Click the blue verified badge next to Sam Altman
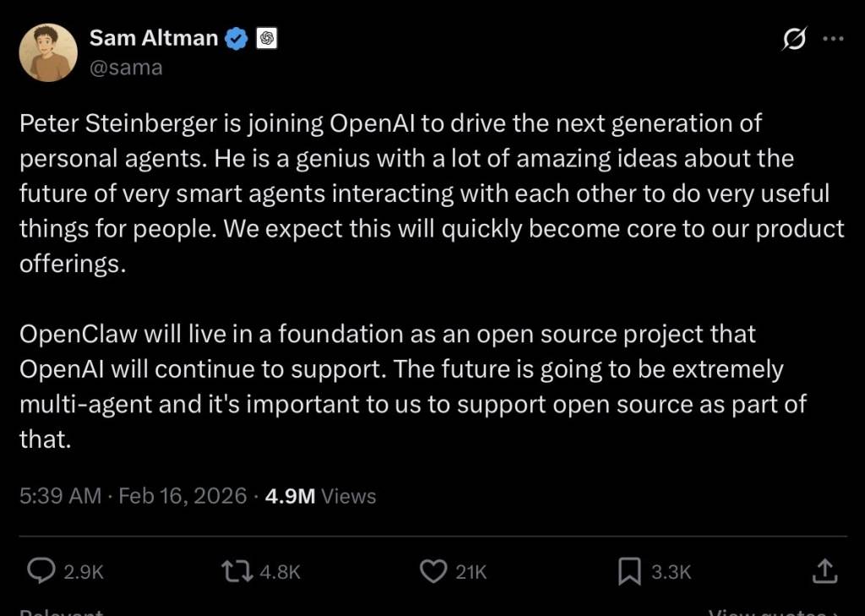This screenshot has width=865, height=616. click(235, 37)
